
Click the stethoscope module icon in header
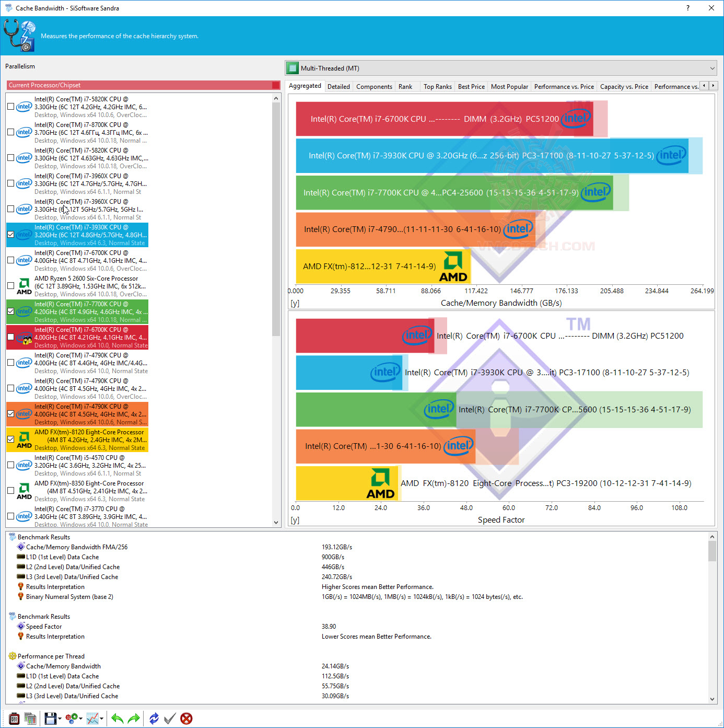(19, 35)
